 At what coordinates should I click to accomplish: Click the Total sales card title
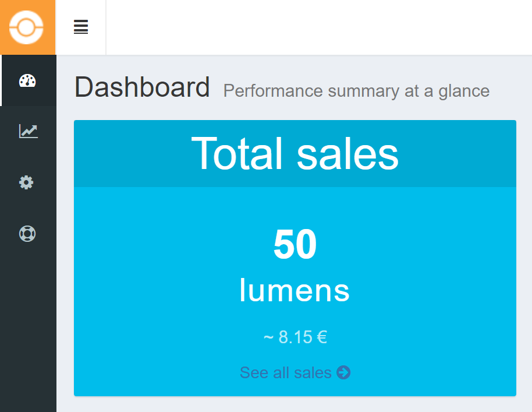pos(295,154)
